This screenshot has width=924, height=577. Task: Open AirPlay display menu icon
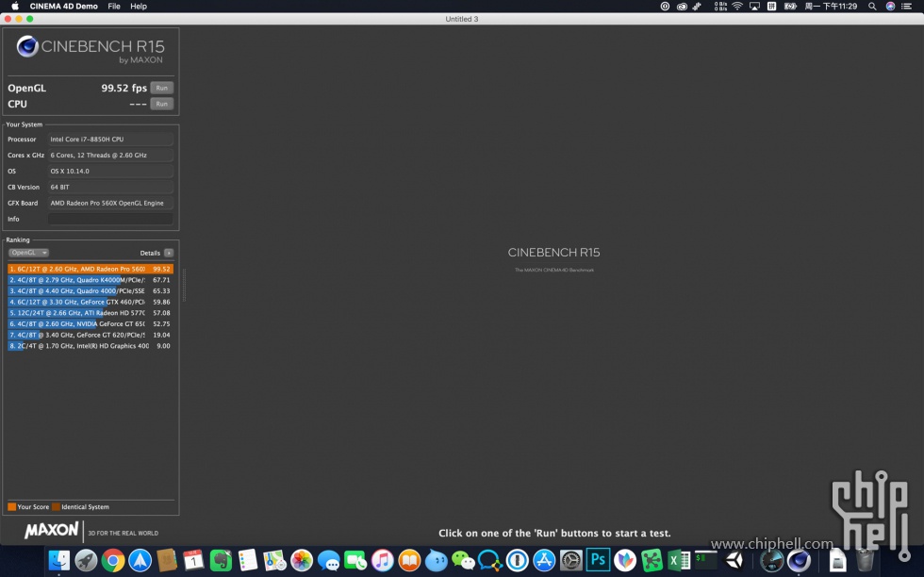(x=754, y=6)
